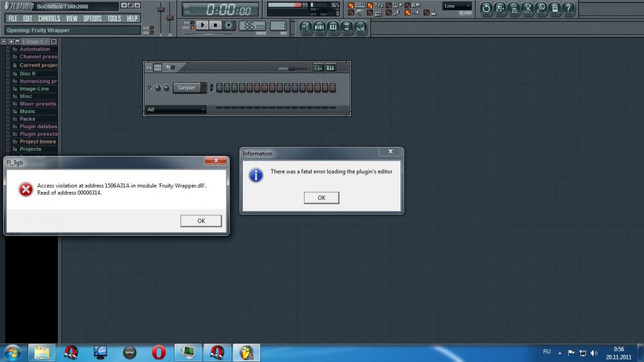Toggle the last step of Sampler channel

click(332, 88)
